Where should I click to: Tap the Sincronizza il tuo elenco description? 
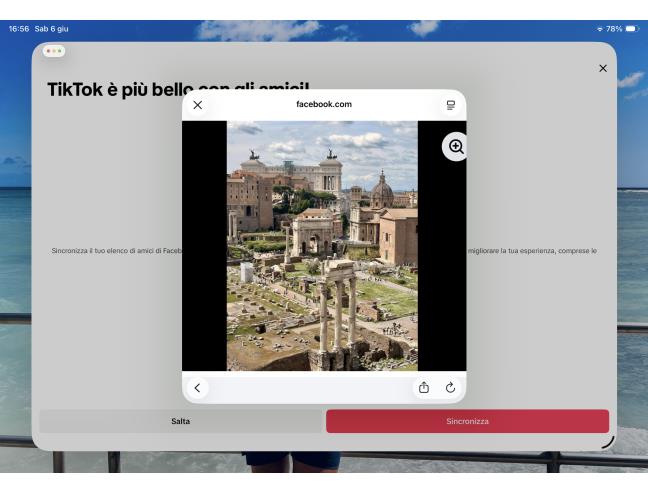117,251
